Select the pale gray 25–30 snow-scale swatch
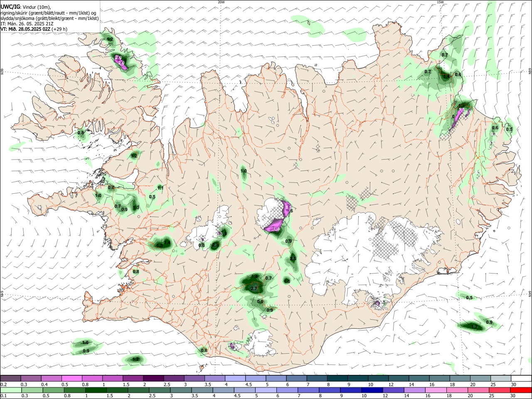This screenshot has height=399, width=532. click(x=500, y=378)
